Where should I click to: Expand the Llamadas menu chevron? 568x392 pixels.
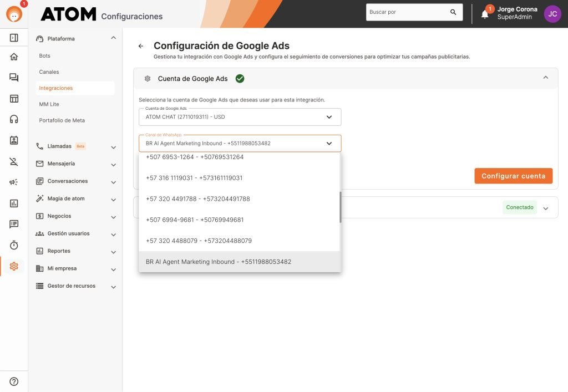113,147
